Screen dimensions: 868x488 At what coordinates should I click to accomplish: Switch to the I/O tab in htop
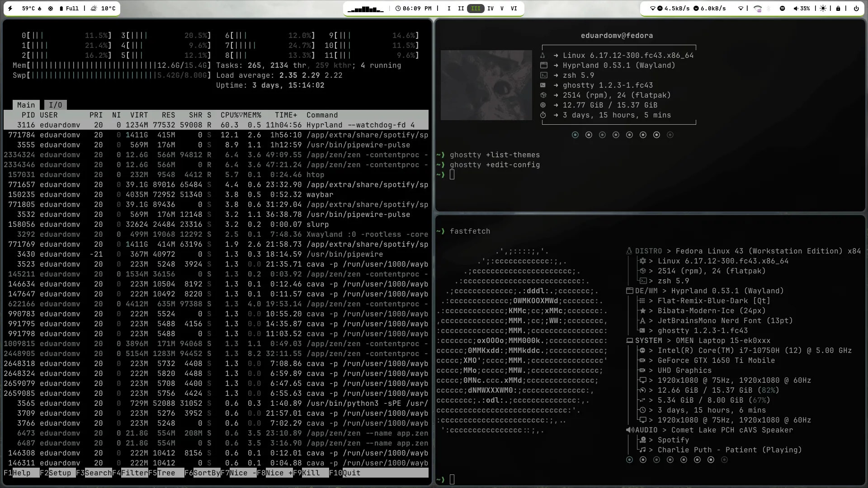tap(55, 105)
